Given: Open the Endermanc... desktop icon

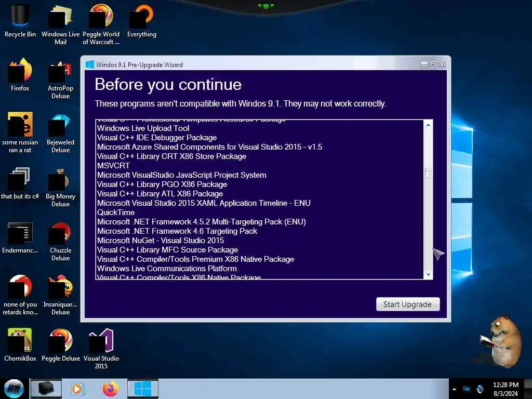Looking at the screenshot, I should 20,237.
